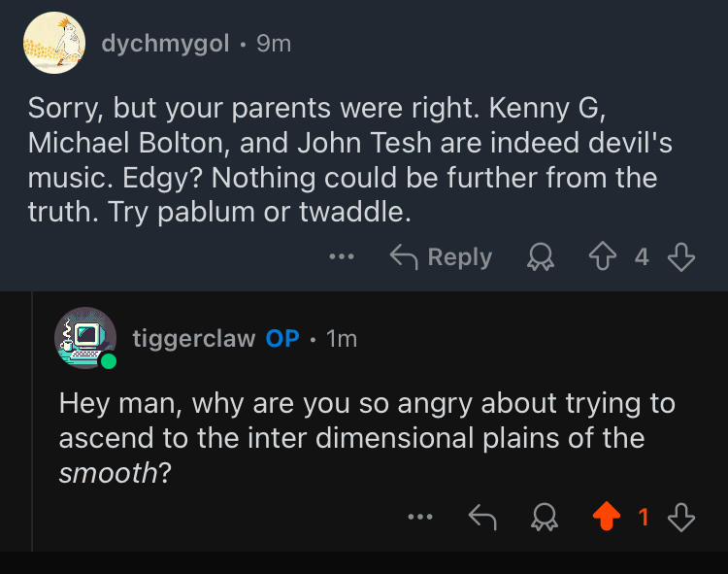This screenshot has height=574, width=728.
Task: Click the green online indicator on tiggerclaw's avatar
Action: (109, 361)
